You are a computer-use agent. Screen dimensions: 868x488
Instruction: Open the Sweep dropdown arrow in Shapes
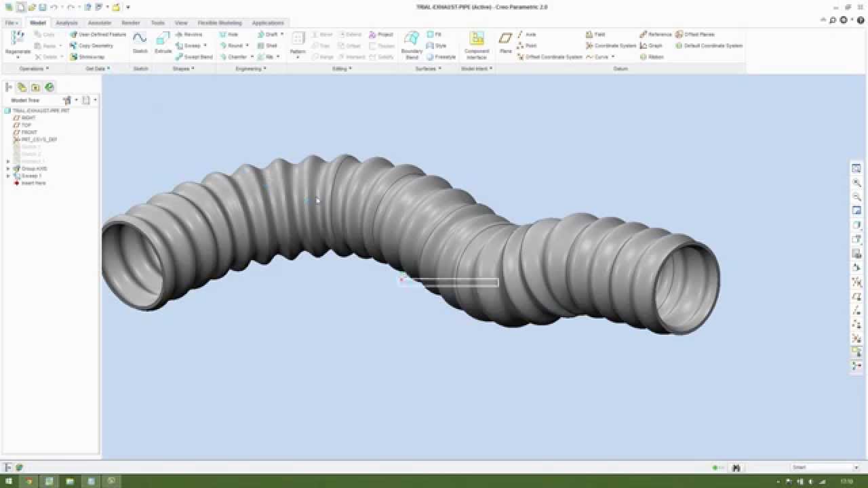[205, 46]
